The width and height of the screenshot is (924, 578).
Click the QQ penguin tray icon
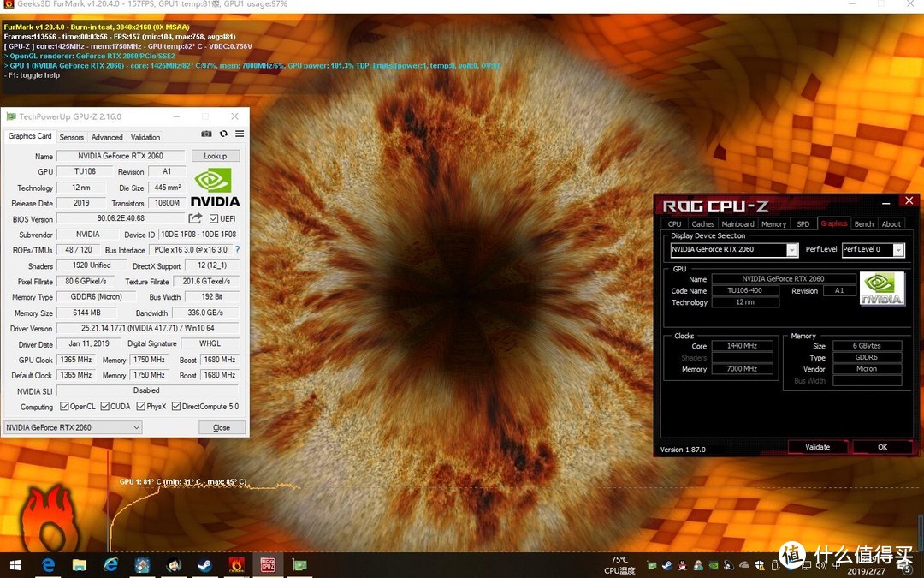point(682,565)
